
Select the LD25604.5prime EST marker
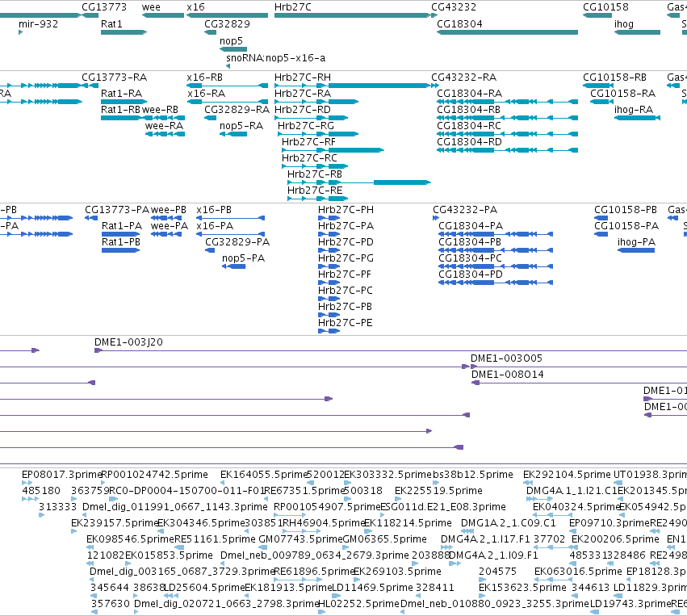point(171,596)
